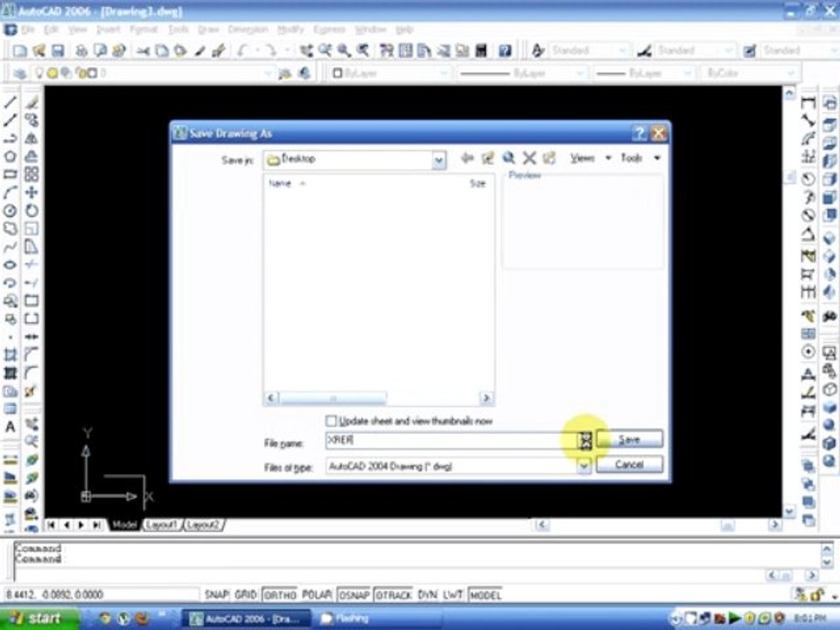
Task: Click the Windows start button
Action: coord(38,619)
